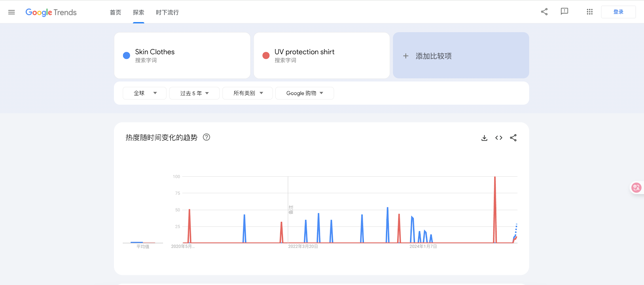This screenshot has width=644, height=285.
Task: Download the trend chart as CSV
Action: tap(484, 138)
